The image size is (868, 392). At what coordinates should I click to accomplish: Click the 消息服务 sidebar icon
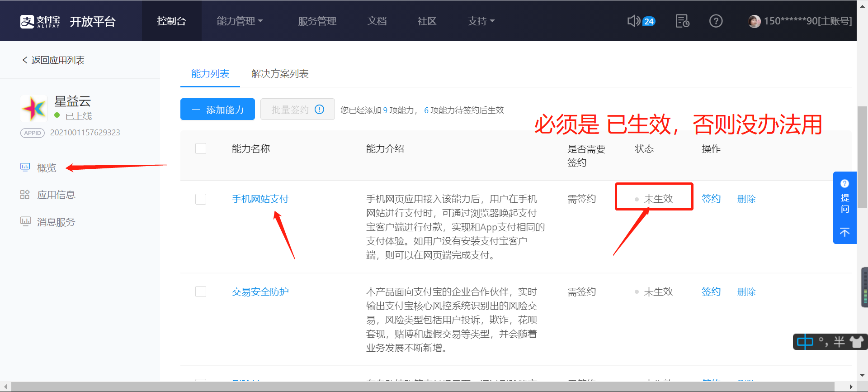25,222
